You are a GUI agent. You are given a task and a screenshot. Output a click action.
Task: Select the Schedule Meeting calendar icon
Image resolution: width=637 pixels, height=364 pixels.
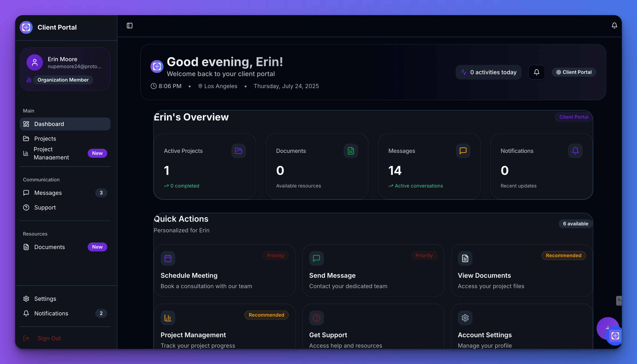168,258
